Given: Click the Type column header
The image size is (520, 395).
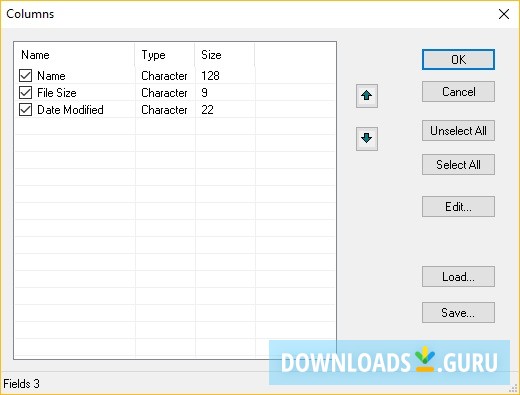Looking at the screenshot, I should pos(165,55).
